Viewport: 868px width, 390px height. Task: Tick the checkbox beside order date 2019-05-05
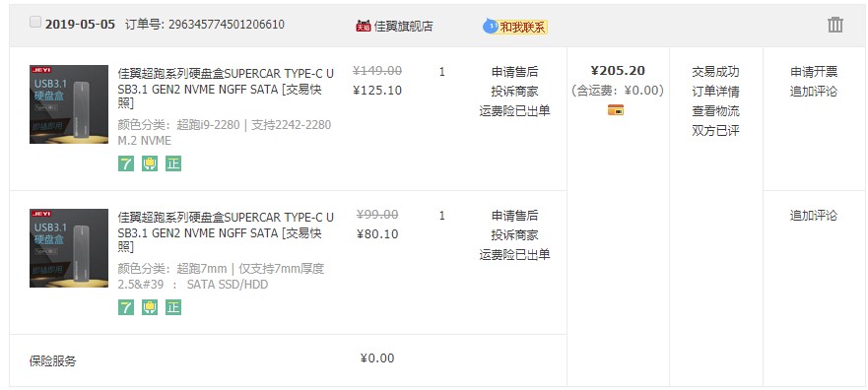tap(35, 22)
